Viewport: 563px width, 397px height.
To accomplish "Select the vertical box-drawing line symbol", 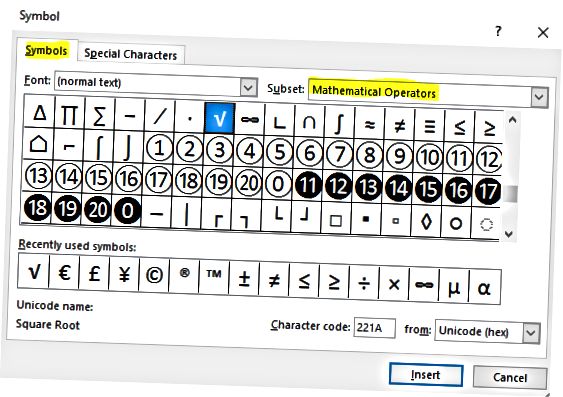I will point(186,215).
